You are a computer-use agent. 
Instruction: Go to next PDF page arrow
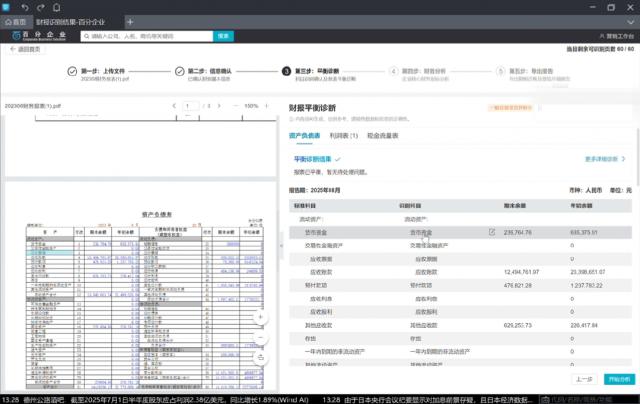coord(218,105)
